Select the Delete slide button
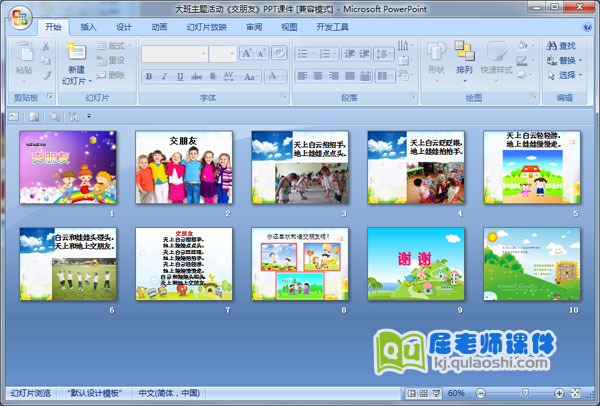Image resolution: width=600 pixels, height=406 pixels. point(111,75)
